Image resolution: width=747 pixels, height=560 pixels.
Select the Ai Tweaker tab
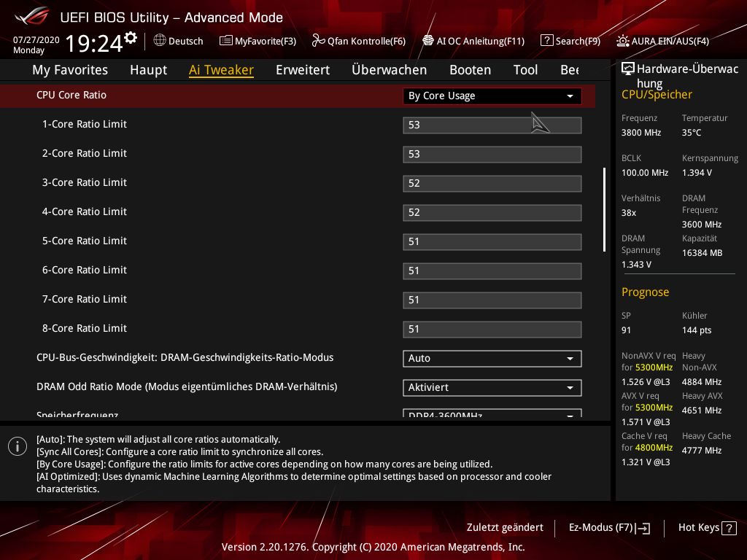(x=221, y=70)
